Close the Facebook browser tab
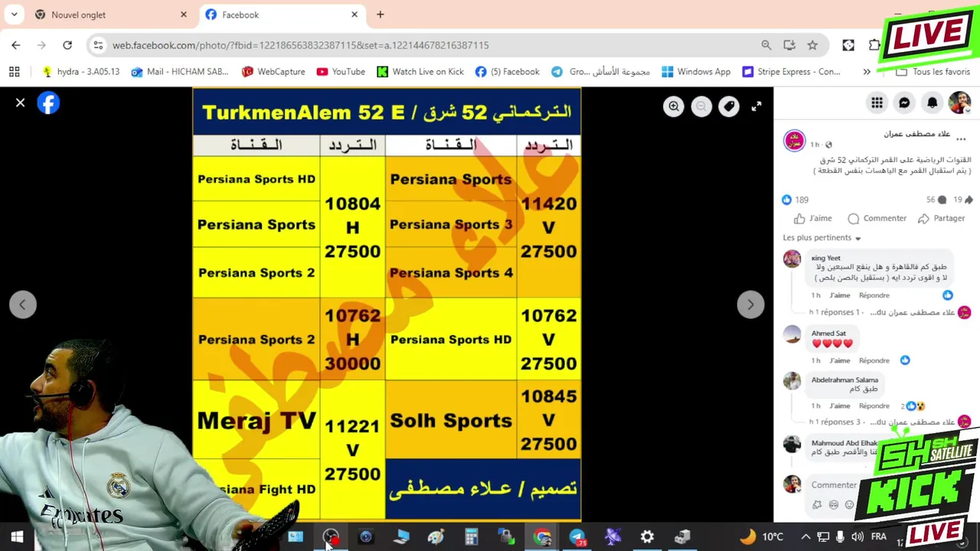This screenshot has height=551, width=980. click(354, 15)
